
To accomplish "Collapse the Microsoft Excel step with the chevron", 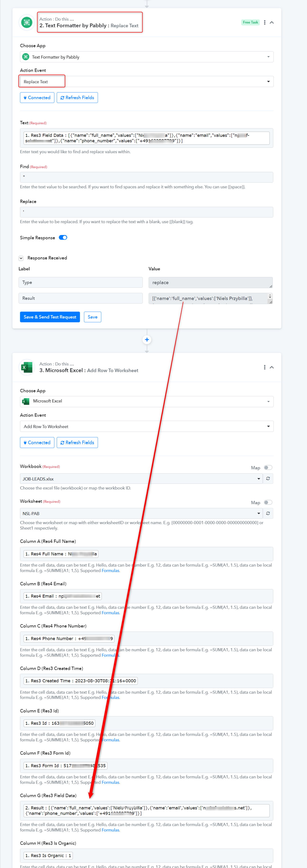I will pyautogui.click(x=272, y=367).
